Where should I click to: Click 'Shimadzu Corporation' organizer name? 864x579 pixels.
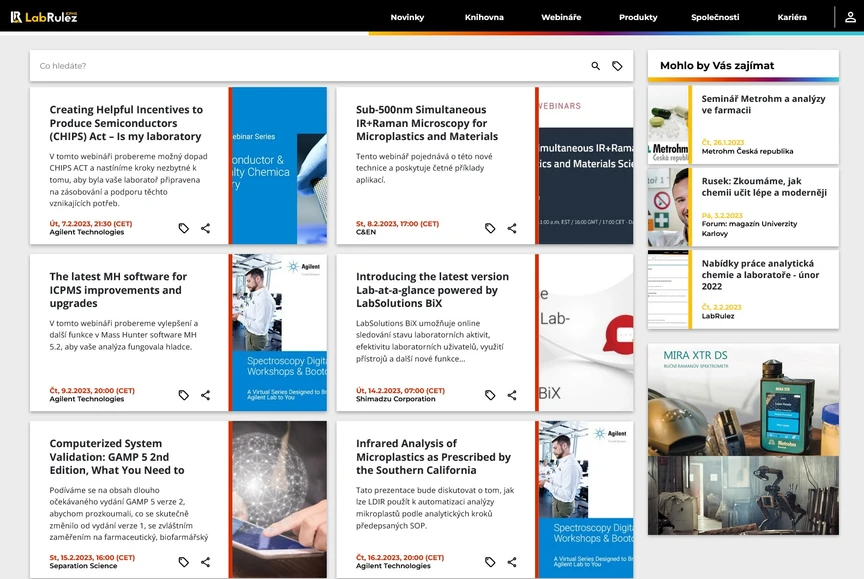point(395,399)
